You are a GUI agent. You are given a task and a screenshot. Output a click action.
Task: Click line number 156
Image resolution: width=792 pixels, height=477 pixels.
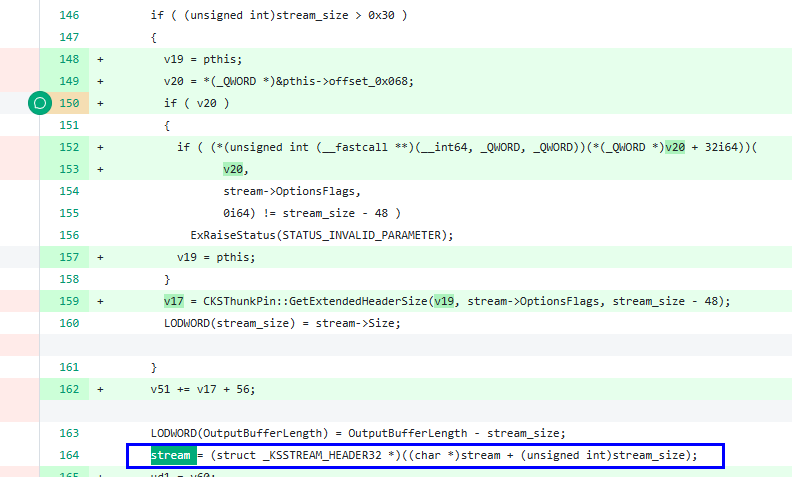coord(69,235)
